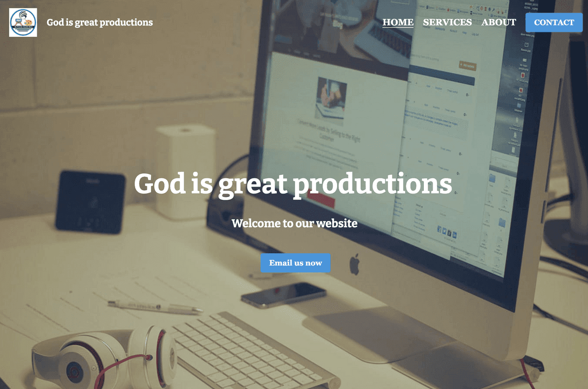Click the header site title text link

(100, 23)
